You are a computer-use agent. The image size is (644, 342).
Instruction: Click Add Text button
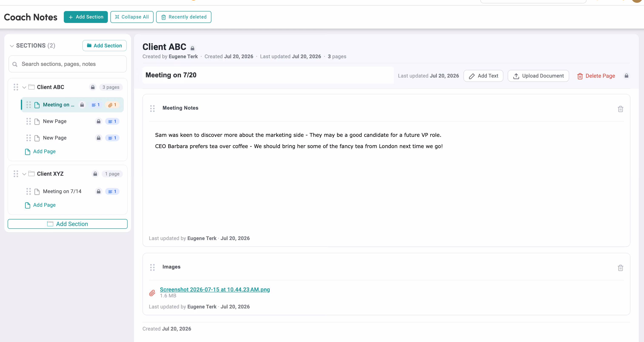click(x=483, y=76)
